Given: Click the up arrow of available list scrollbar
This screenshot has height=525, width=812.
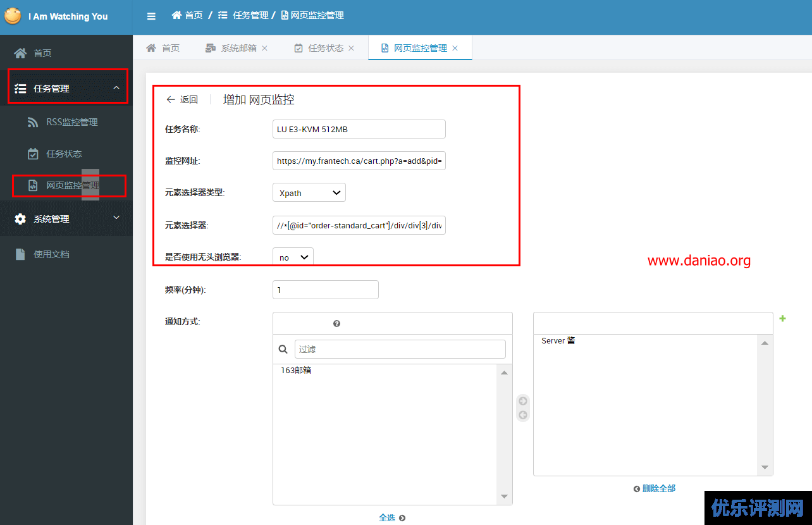Looking at the screenshot, I should click(x=504, y=373).
